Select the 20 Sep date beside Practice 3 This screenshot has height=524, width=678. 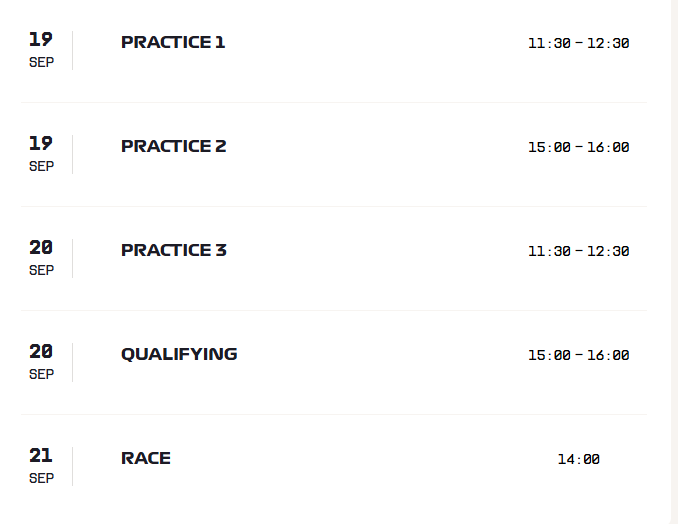click(42, 258)
